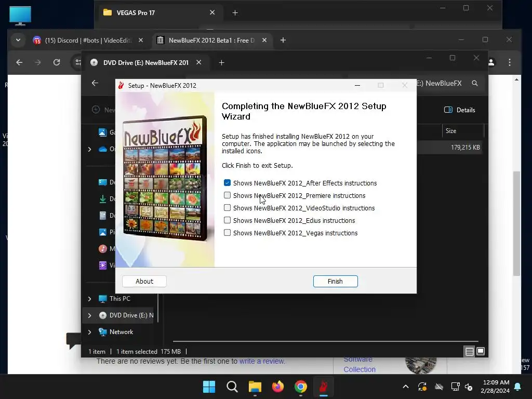Add new tab in VEGAS Pro 17 window

(235, 13)
